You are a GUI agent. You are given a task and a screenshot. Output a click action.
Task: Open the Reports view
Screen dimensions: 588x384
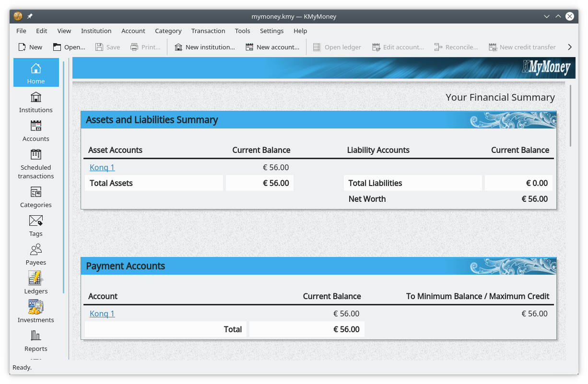click(x=35, y=340)
